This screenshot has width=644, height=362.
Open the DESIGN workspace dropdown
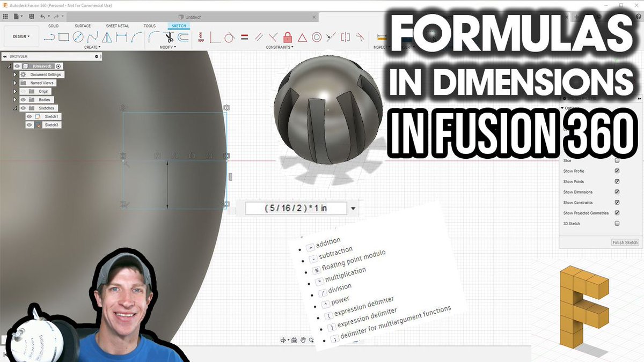[21, 36]
